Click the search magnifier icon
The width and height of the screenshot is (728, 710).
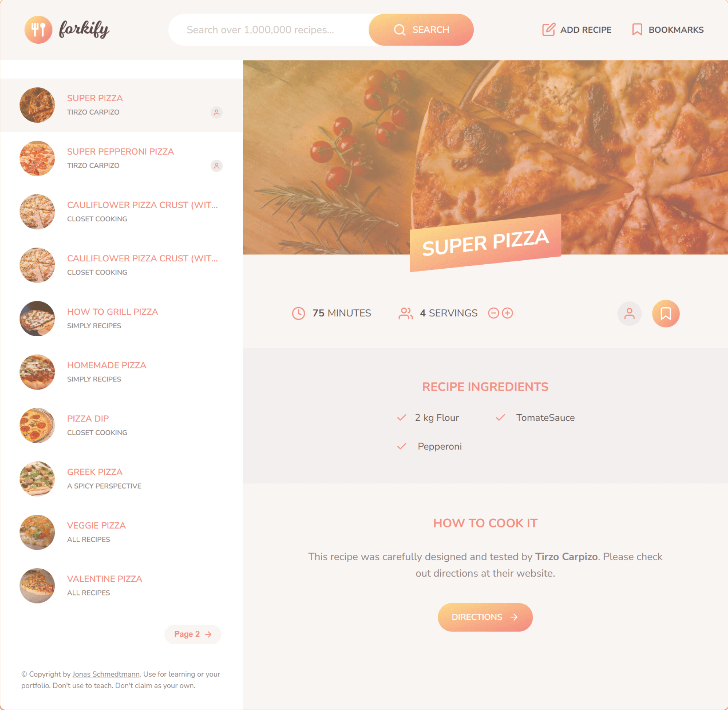click(x=400, y=29)
